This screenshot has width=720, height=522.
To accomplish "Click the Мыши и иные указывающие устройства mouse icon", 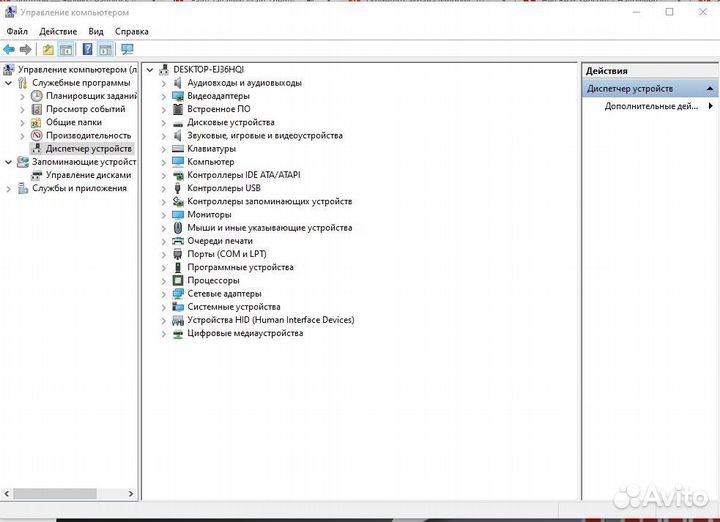I will (x=178, y=228).
